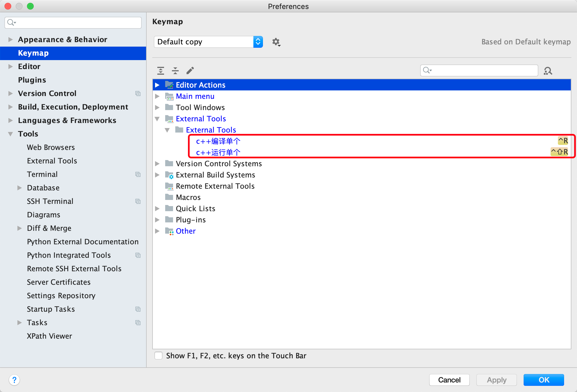Enable Show F1, F2 keys on Touch Bar
Image resolution: width=577 pixels, height=392 pixels.
pyautogui.click(x=158, y=355)
